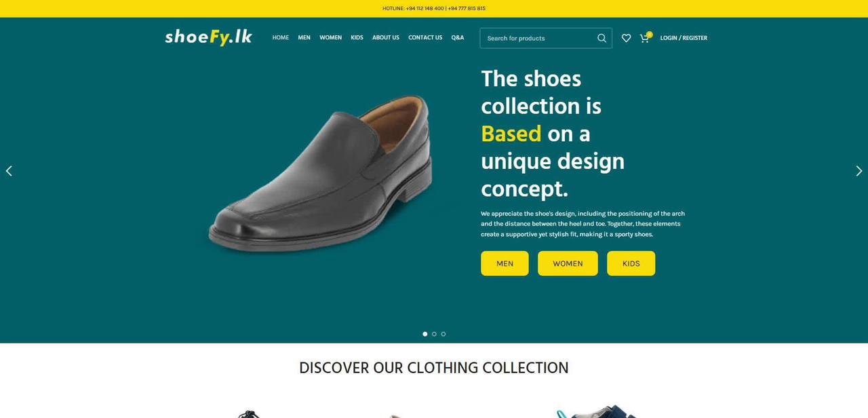Select the first slider pagination dot
The height and width of the screenshot is (418, 868).
coord(425,334)
